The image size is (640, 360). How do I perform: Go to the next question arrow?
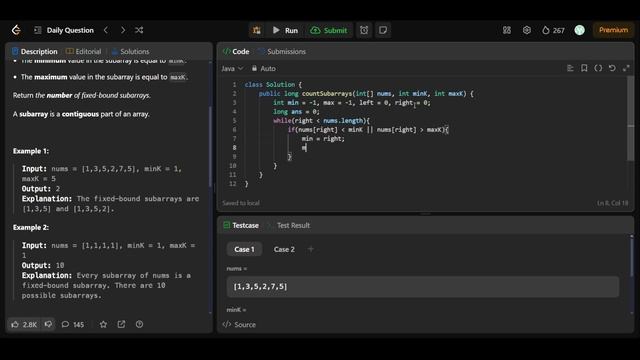click(x=123, y=30)
